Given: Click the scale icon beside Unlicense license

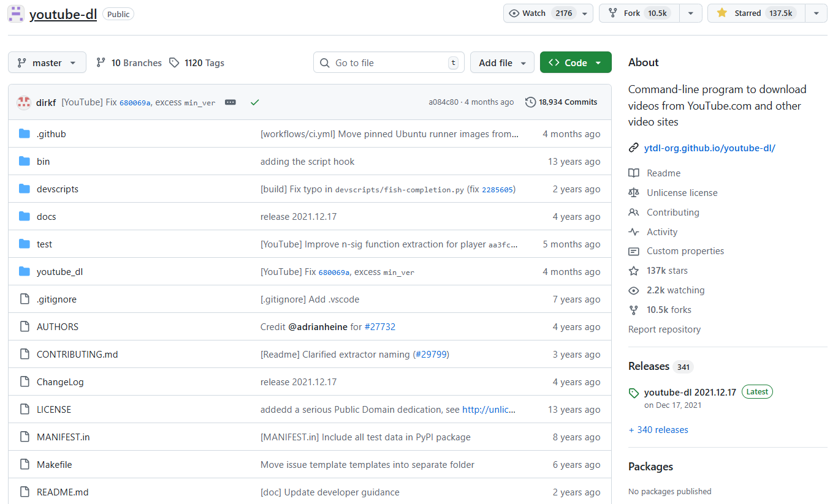Looking at the screenshot, I should tap(634, 193).
